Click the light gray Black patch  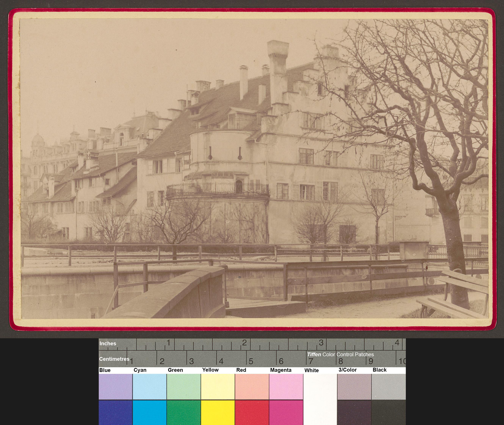[389, 386]
